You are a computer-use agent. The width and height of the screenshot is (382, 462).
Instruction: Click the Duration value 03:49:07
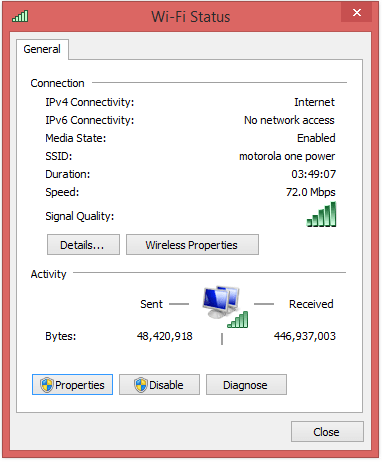[313, 174]
